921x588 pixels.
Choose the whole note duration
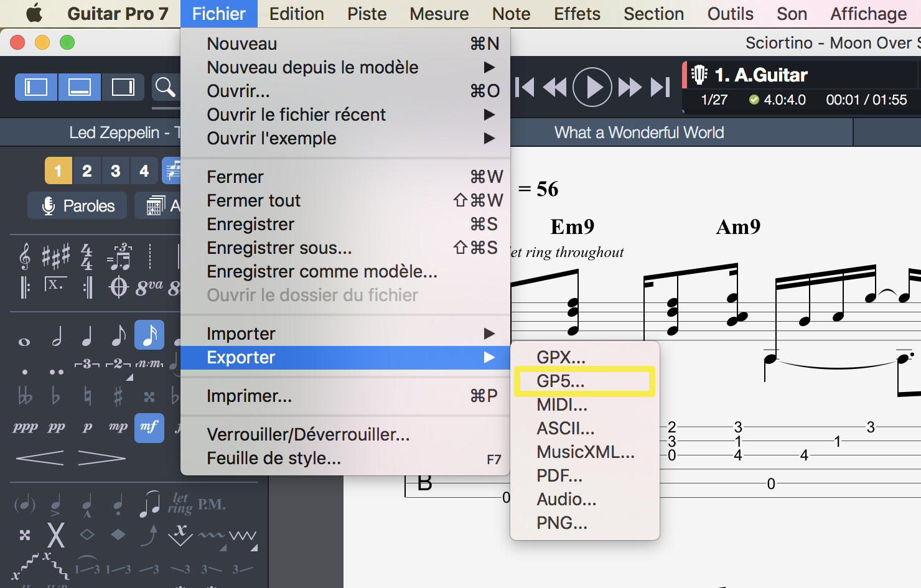24,342
